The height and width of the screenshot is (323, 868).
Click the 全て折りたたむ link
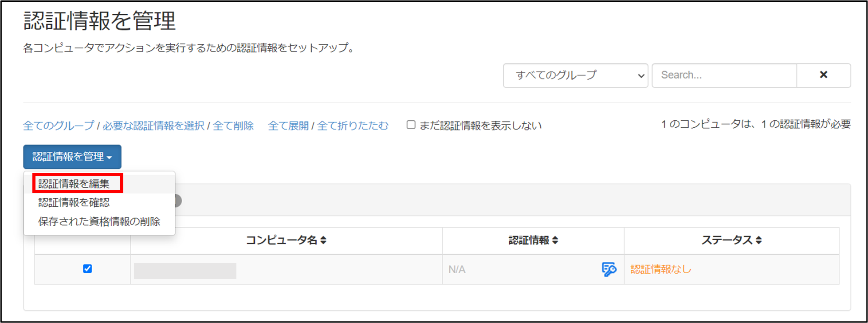(x=353, y=126)
